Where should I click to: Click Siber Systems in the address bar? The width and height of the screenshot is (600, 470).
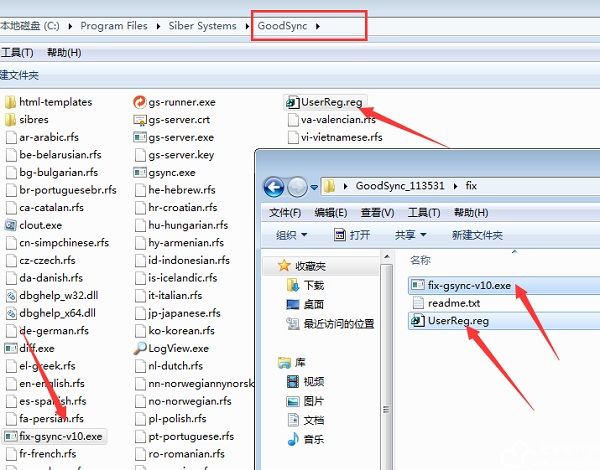click(202, 26)
